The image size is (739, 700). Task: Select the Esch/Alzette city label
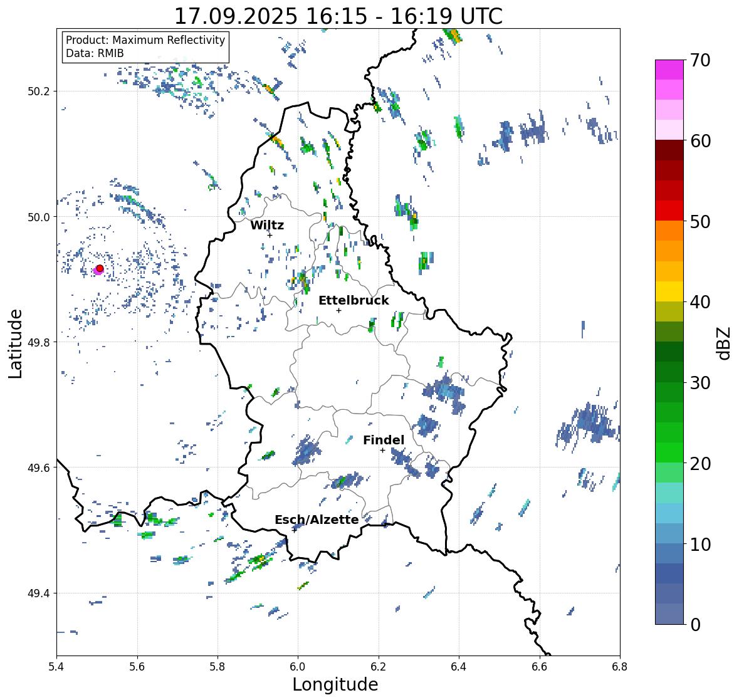click(x=317, y=520)
